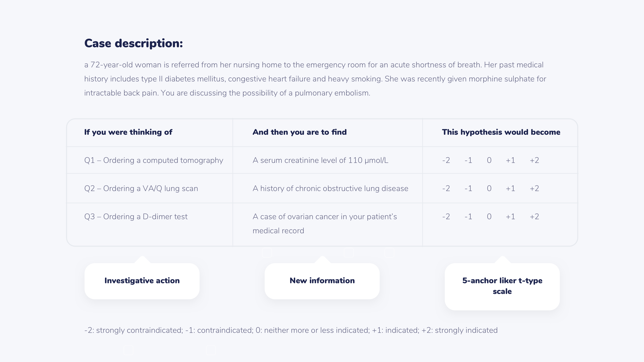The height and width of the screenshot is (362, 644).
Task: Click "Q2 – Ordering a VA/Q lung scan" cell
Action: [x=141, y=188]
